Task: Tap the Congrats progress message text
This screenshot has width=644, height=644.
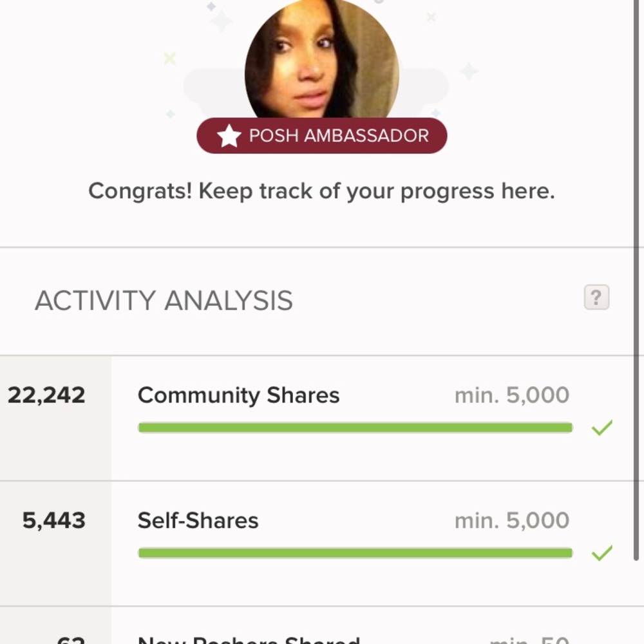Action: 321,191
